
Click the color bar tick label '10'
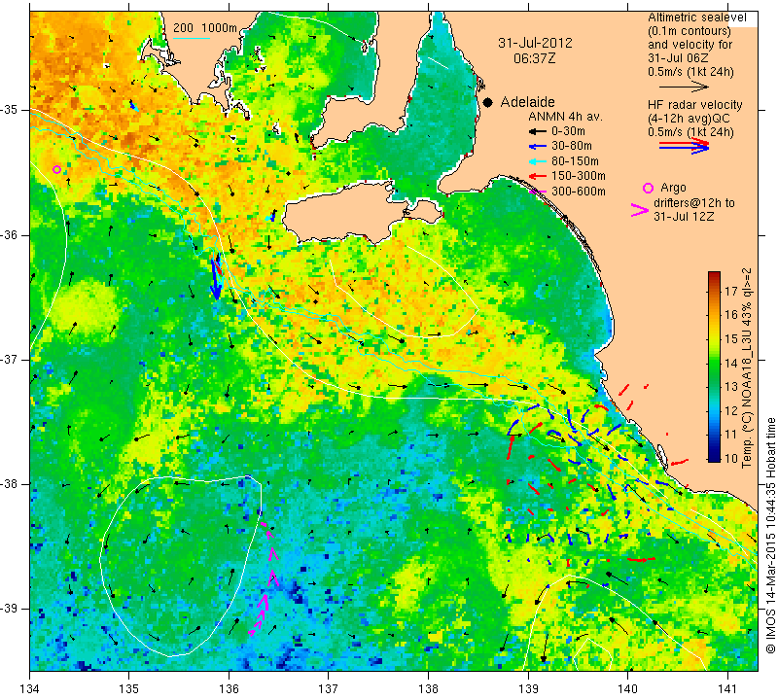click(731, 458)
